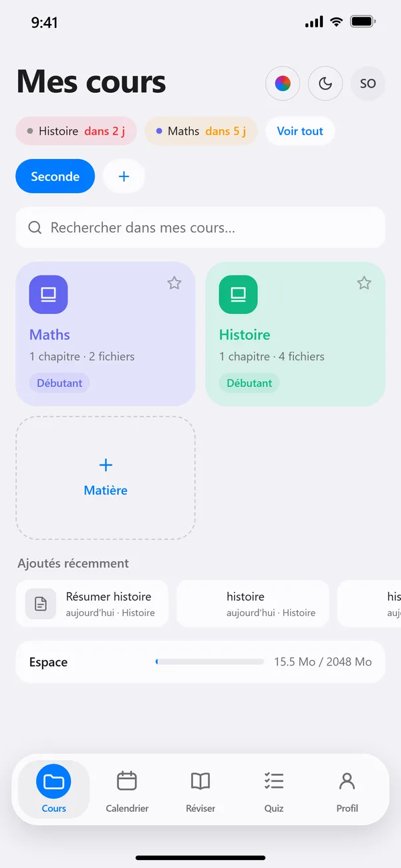This screenshot has height=868, width=401.
Task: Click the battery status icon
Action: click(x=363, y=22)
